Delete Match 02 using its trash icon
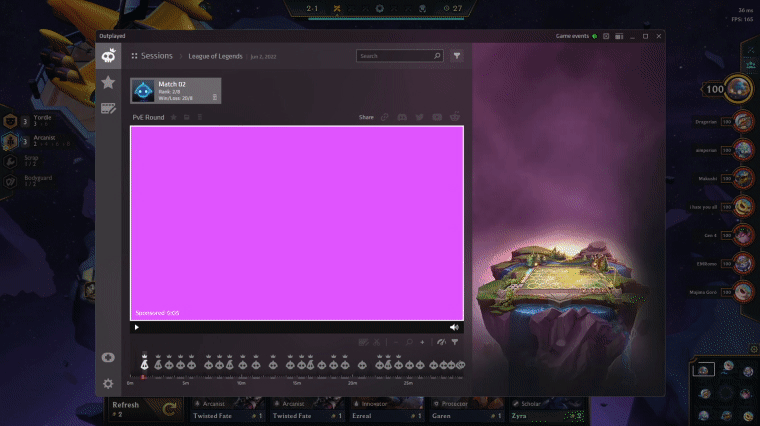Image resolution: width=760 pixels, height=426 pixels. point(215,97)
